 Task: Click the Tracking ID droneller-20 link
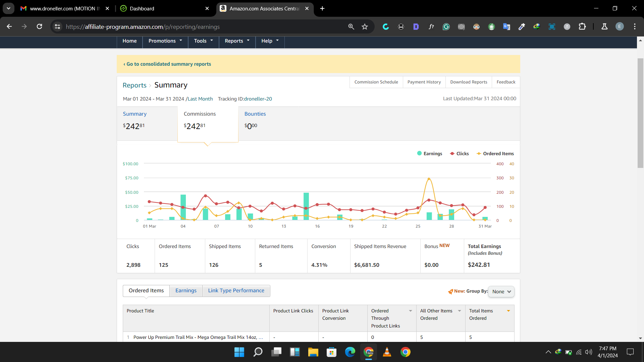pos(258,99)
